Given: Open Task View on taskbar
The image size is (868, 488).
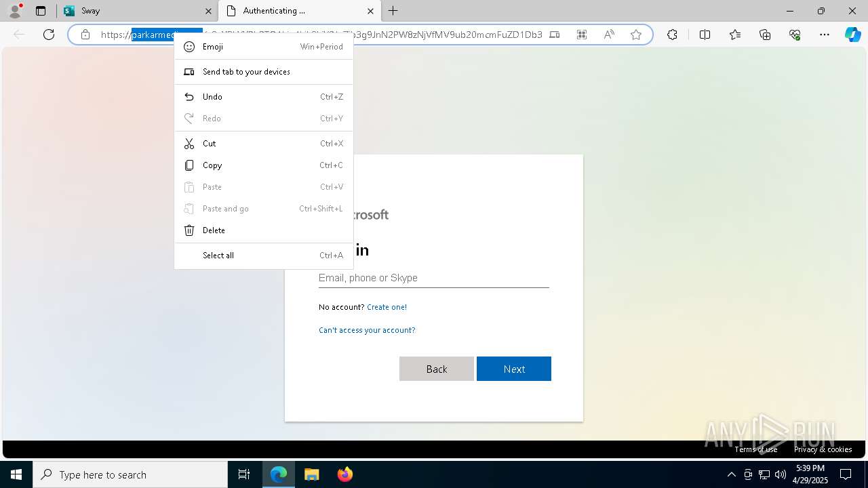Looking at the screenshot, I should pos(244,474).
